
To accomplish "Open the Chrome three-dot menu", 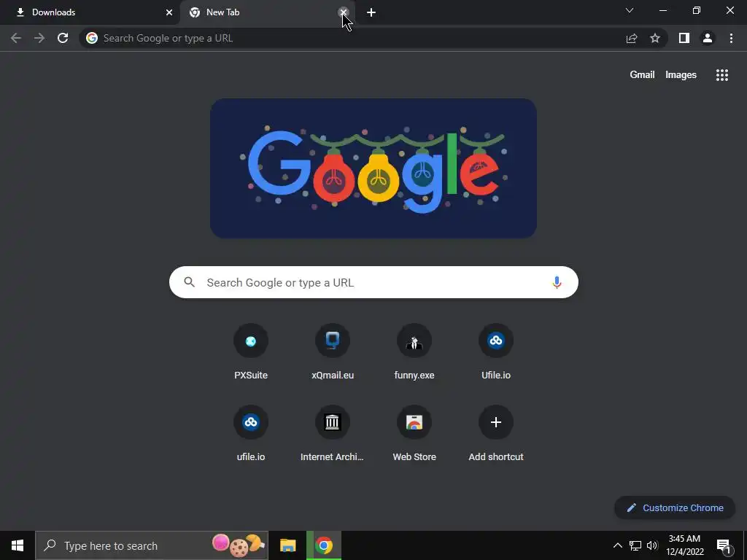I will click(x=731, y=38).
